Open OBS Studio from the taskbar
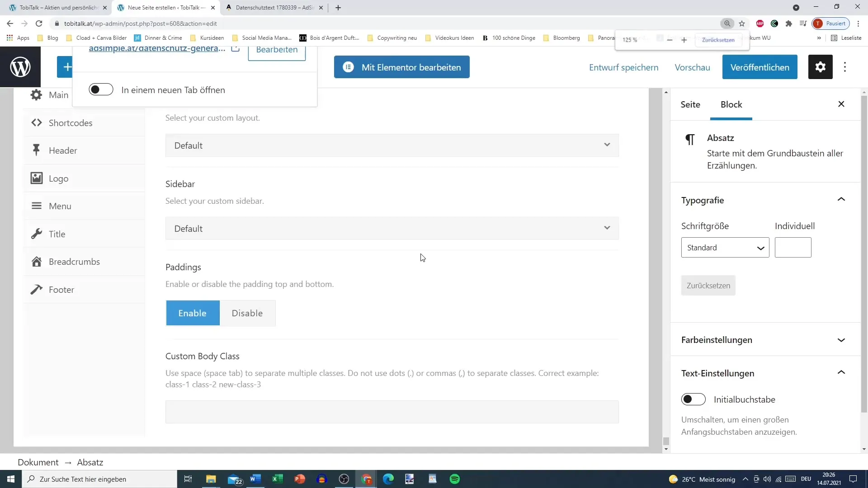868x488 pixels. click(x=344, y=479)
